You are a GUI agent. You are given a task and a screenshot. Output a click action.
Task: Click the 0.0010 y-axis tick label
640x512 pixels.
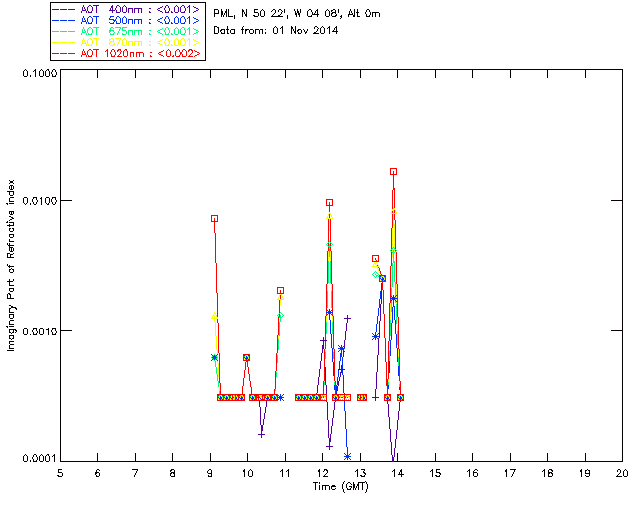click(36, 331)
